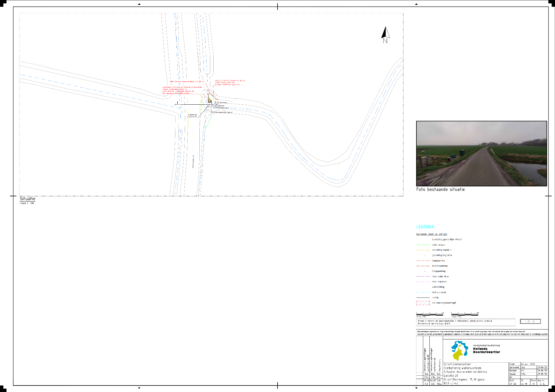Select 'Bestaande kabels en leidingen' legend heading
Image resolution: width=555 pixels, height=392 pixels.
(x=432, y=234)
